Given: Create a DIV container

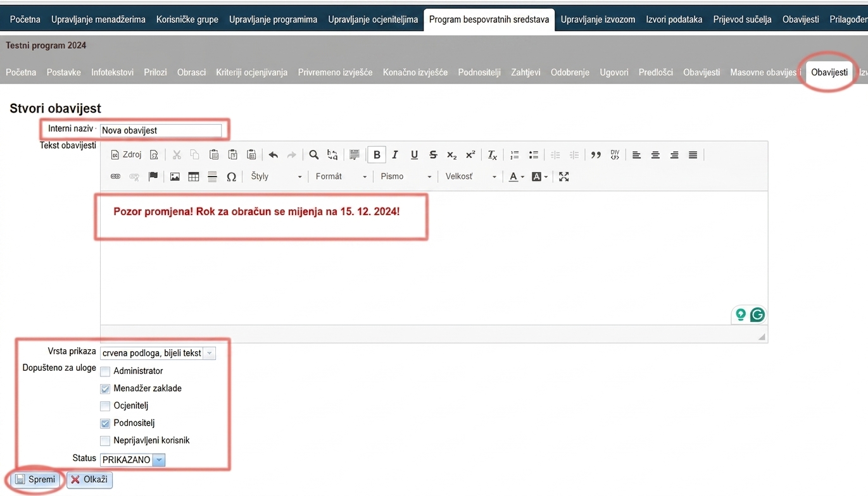Looking at the screenshot, I should click(615, 154).
